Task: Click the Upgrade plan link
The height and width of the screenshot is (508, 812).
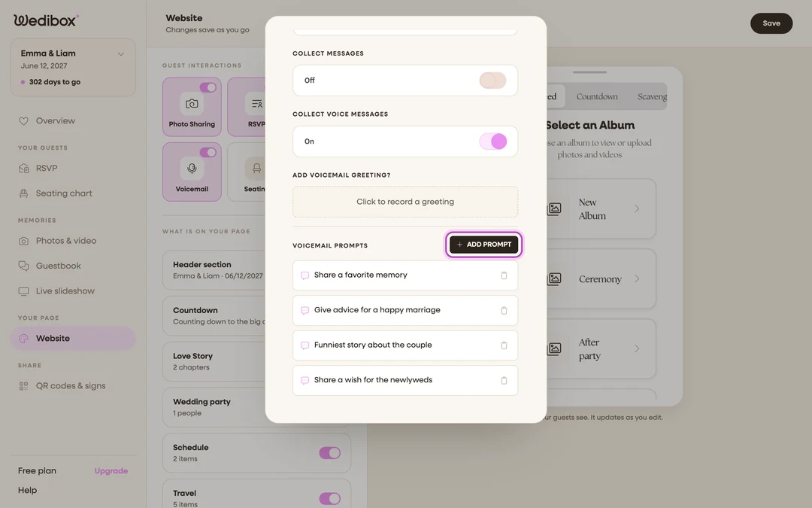Action: pyautogui.click(x=111, y=470)
